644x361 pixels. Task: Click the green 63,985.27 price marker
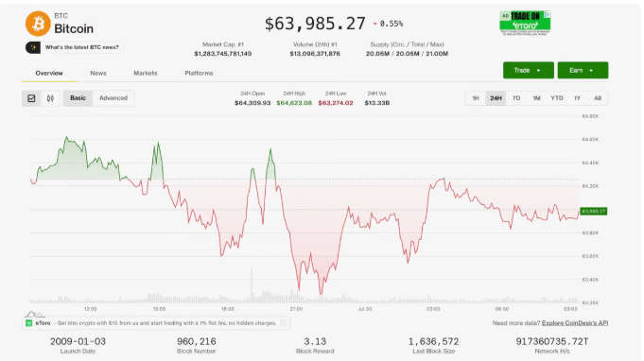pos(594,212)
